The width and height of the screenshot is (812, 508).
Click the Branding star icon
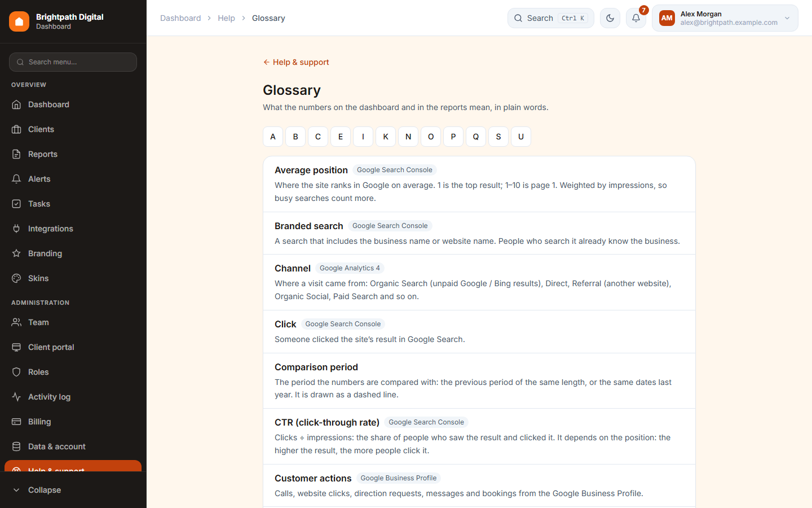tap(16, 253)
